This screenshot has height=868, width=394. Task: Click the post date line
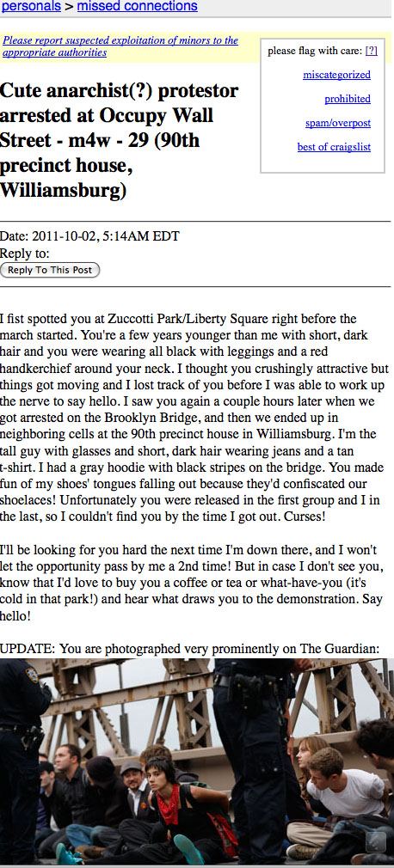click(89, 236)
